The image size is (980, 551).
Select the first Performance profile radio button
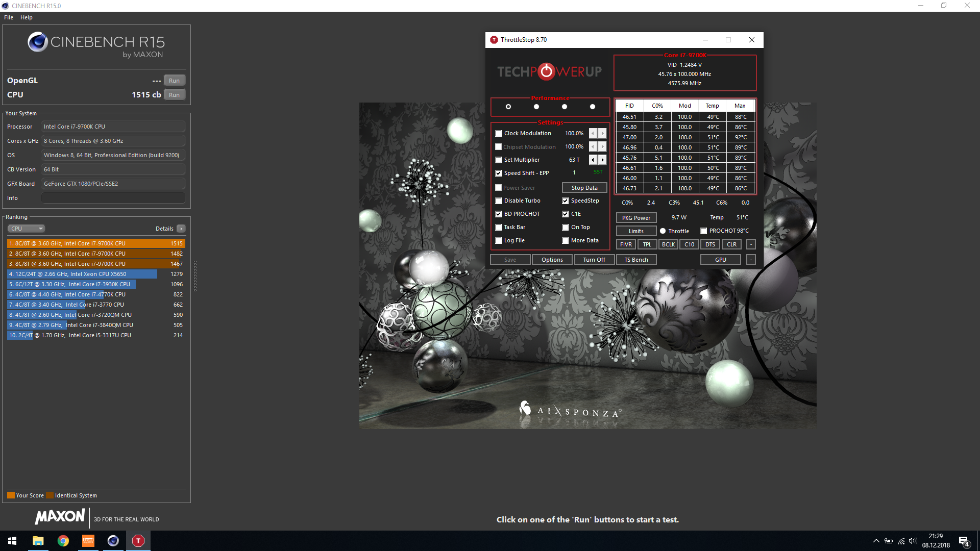click(508, 107)
